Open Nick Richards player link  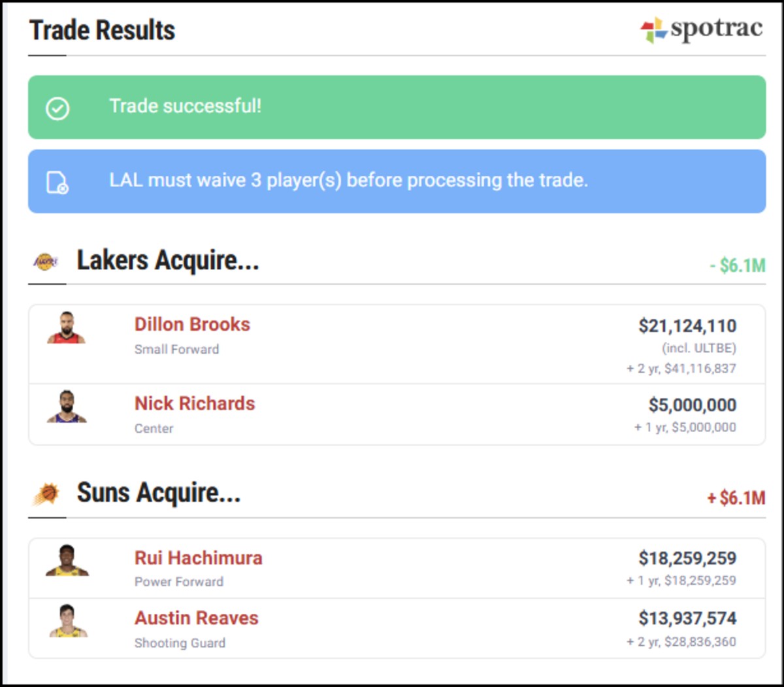click(x=195, y=403)
